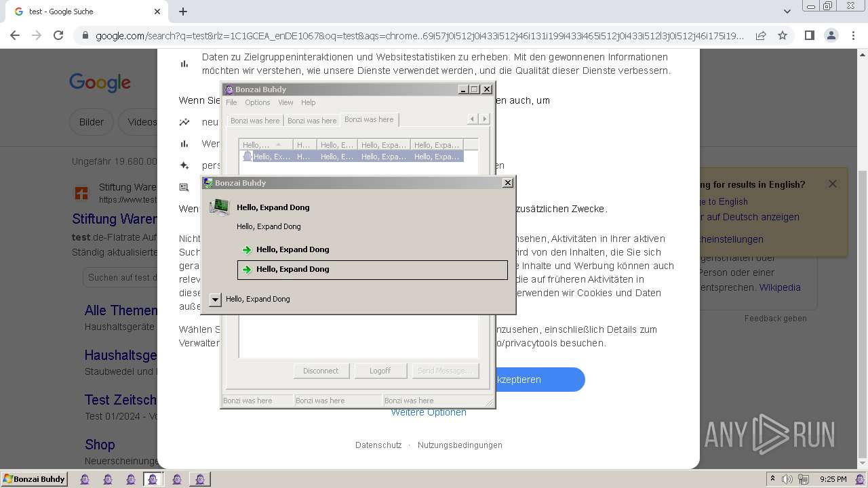Click 'Feedback geben' text
This screenshot has height=488, width=868.
[776, 319]
